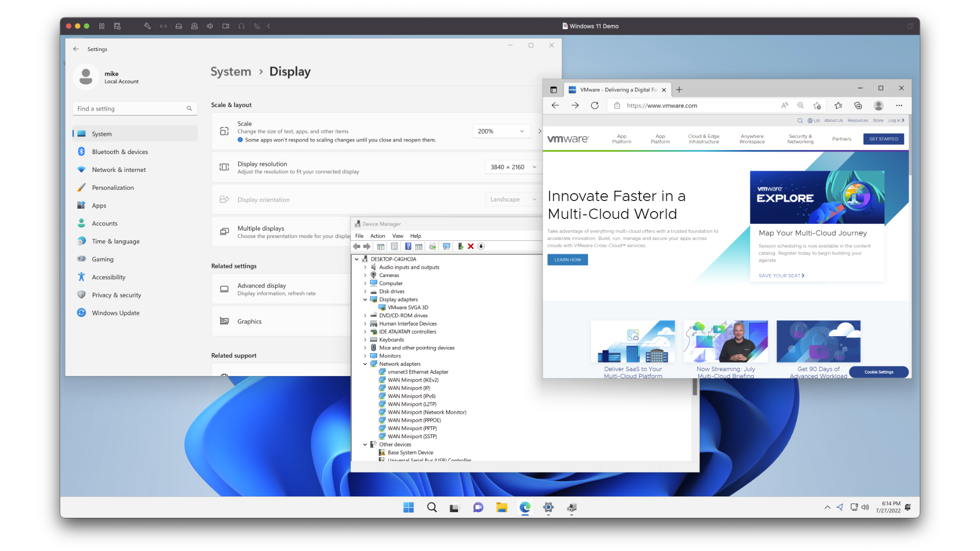Click the search icon on VMware site
The width and height of the screenshot is (980, 551).
[800, 121]
